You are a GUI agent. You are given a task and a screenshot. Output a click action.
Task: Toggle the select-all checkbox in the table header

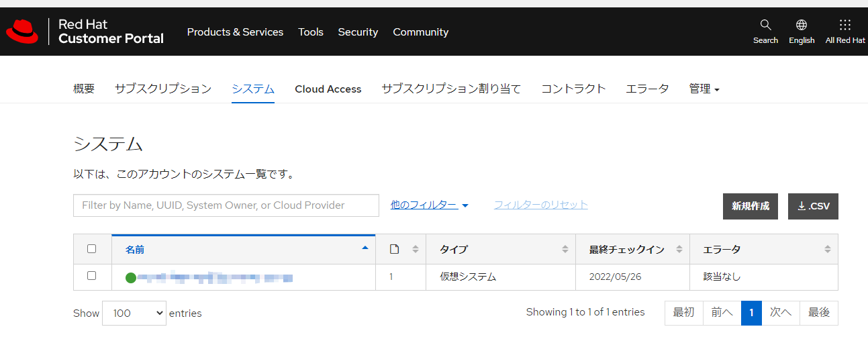tap(92, 248)
